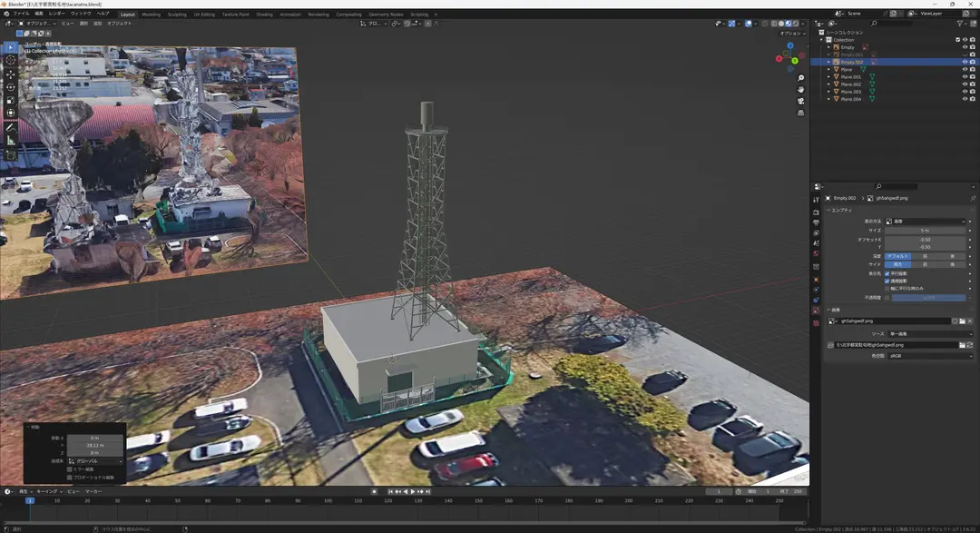Open the Physics properties tab icon
The image size is (980, 533).
[x=817, y=290]
